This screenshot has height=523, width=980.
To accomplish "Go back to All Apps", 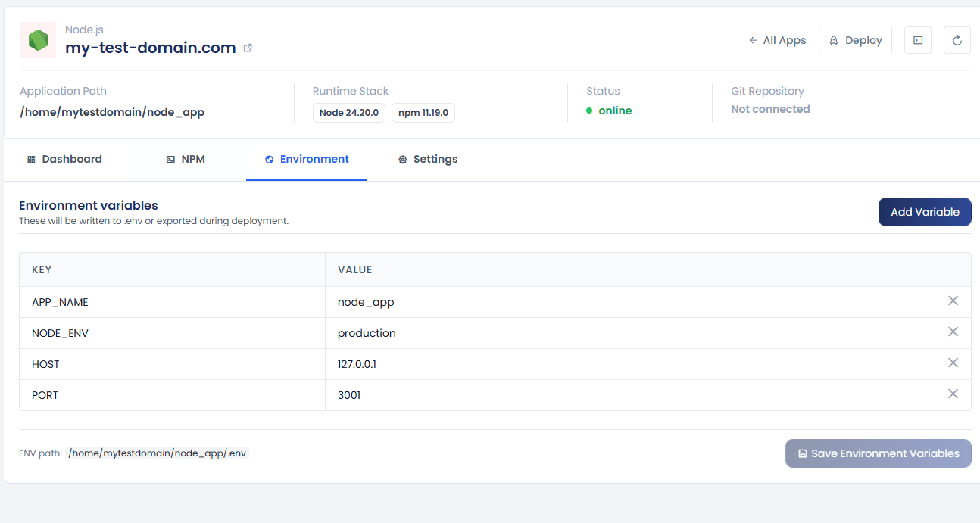I will click(778, 40).
